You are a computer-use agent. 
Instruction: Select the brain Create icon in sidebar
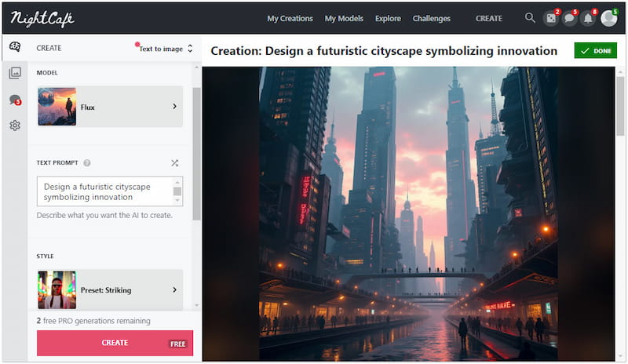coord(14,47)
